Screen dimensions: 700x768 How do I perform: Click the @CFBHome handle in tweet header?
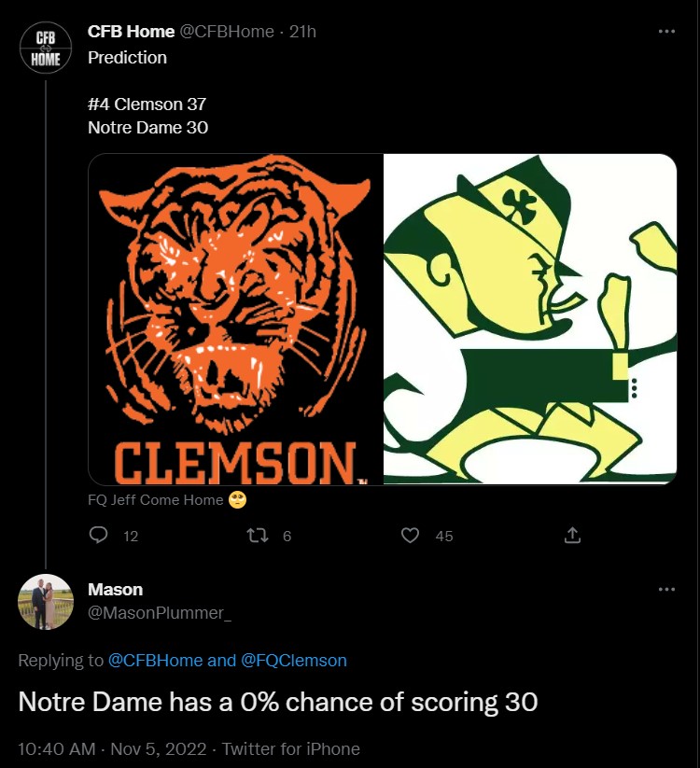point(227,32)
